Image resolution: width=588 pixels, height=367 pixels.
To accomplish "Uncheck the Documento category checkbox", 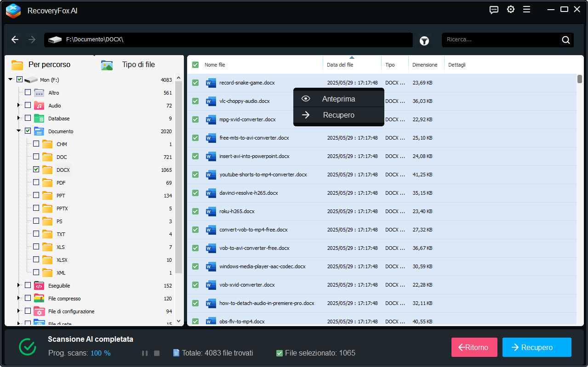I will (x=28, y=131).
